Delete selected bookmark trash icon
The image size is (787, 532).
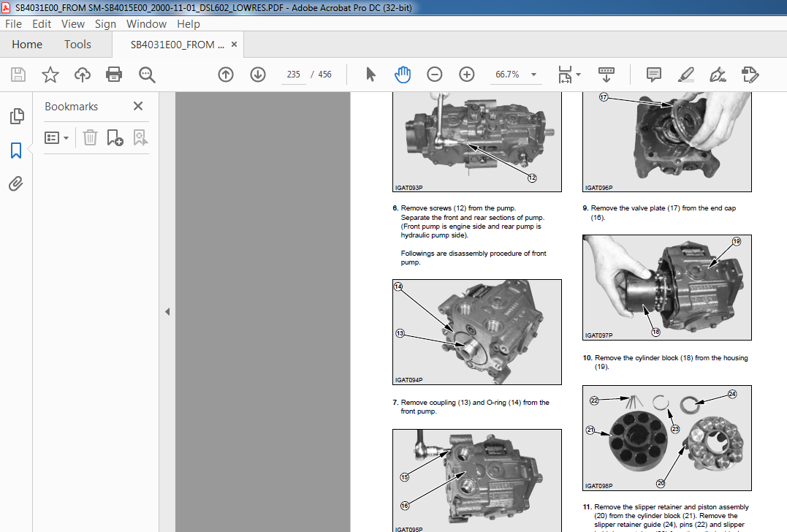pos(90,137)
